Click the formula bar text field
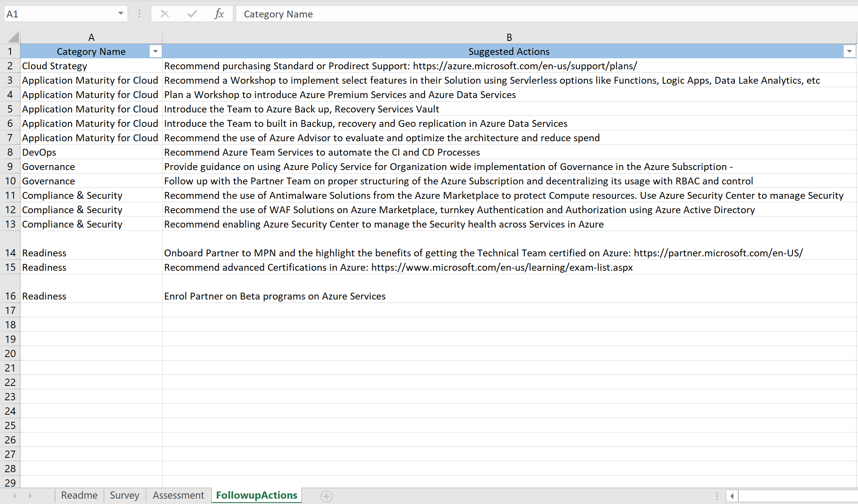858x504 pixels. (530, 14)
